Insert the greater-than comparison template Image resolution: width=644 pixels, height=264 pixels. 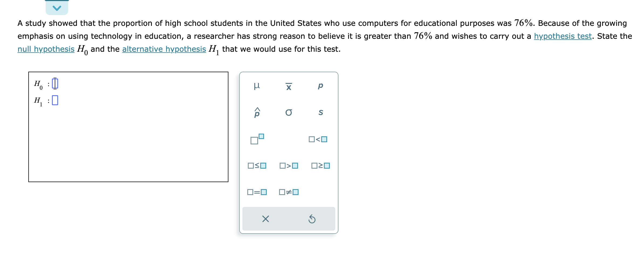point(288,166)
